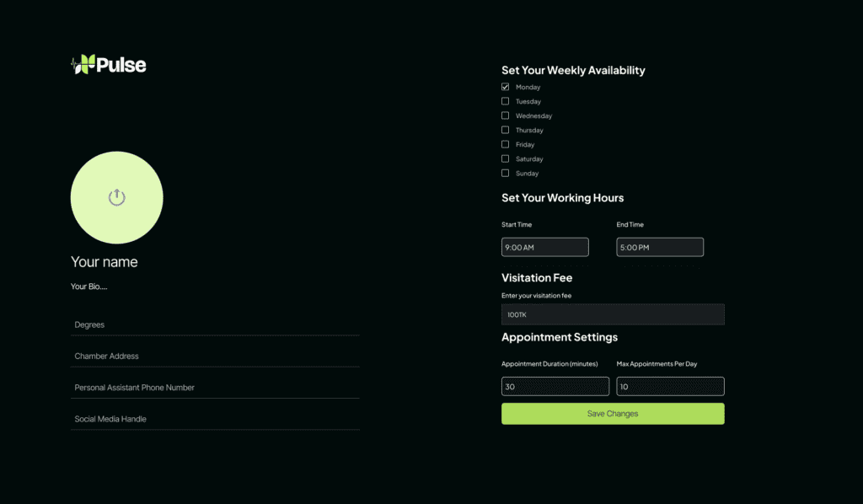Uncheck the Monday availability checkbox
The image size is (863, 504).
506,87
